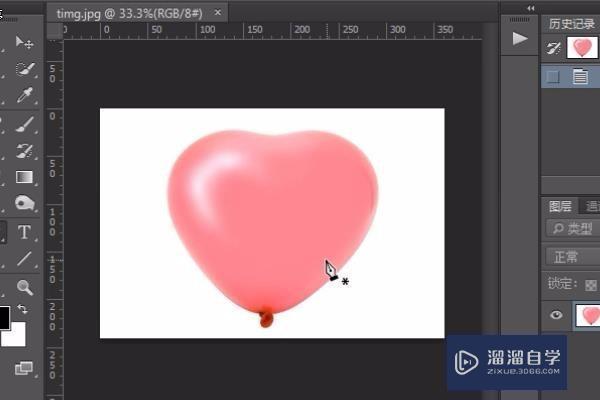Select the Zoom tool
Image resolution: width=600 pixels, height=400 pixels.
tap(24, 287)
